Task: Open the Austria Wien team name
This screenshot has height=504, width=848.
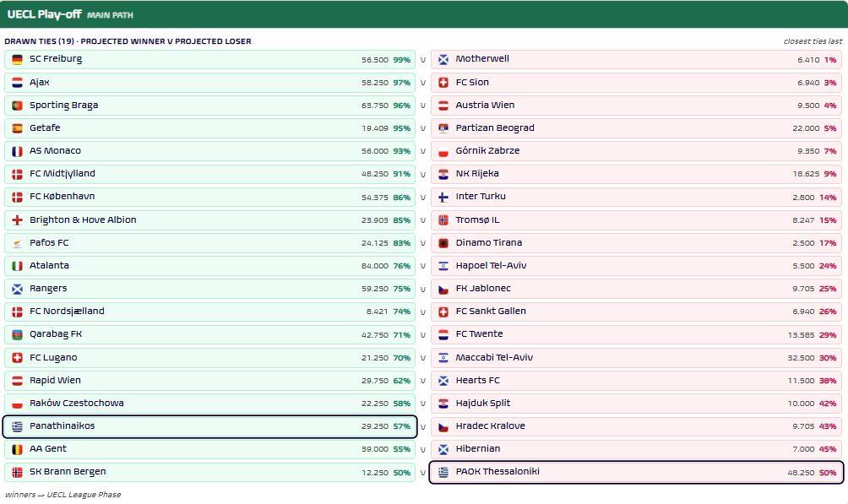Action: click(485, 105)
